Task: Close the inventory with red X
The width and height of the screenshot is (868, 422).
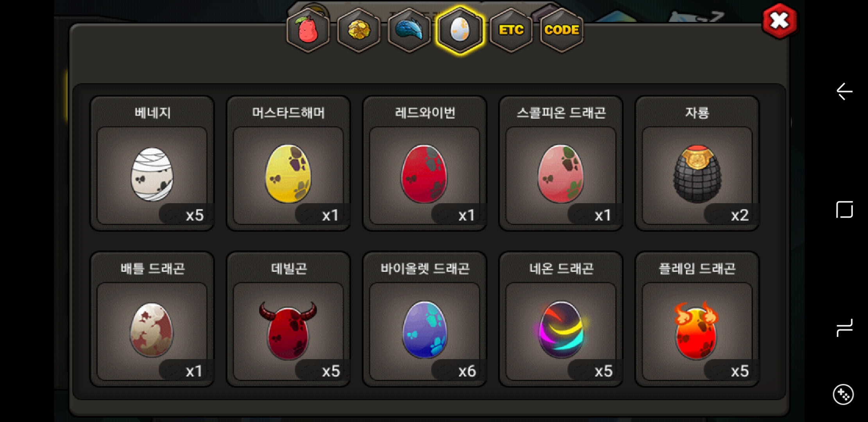Action: coord(779,21)
